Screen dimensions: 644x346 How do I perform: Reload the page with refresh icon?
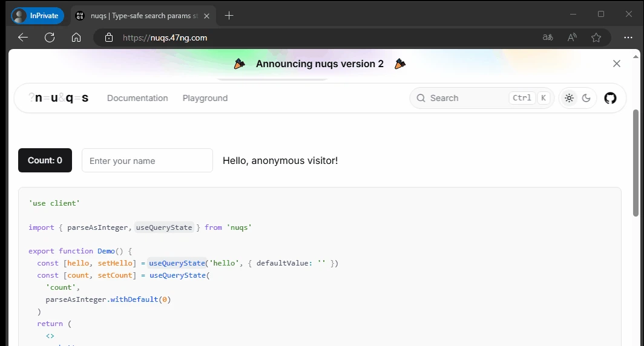(x=50, y=38)
